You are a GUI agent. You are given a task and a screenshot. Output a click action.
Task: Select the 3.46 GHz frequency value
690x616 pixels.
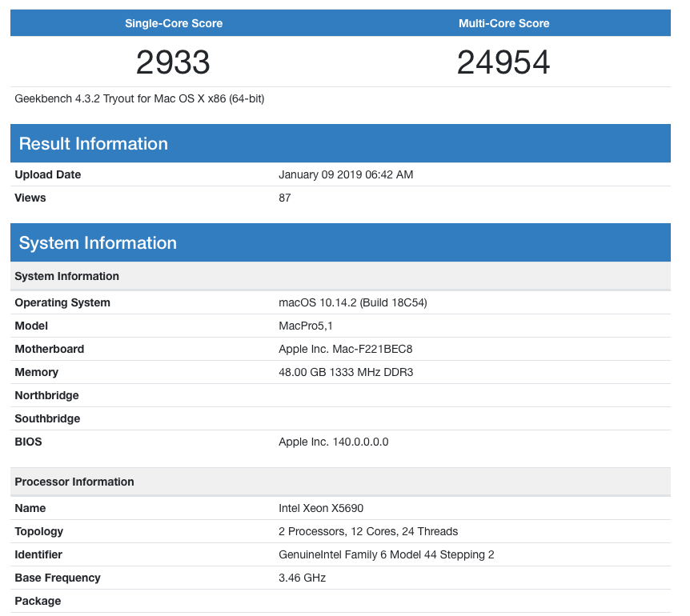click(x=303, y=578)
